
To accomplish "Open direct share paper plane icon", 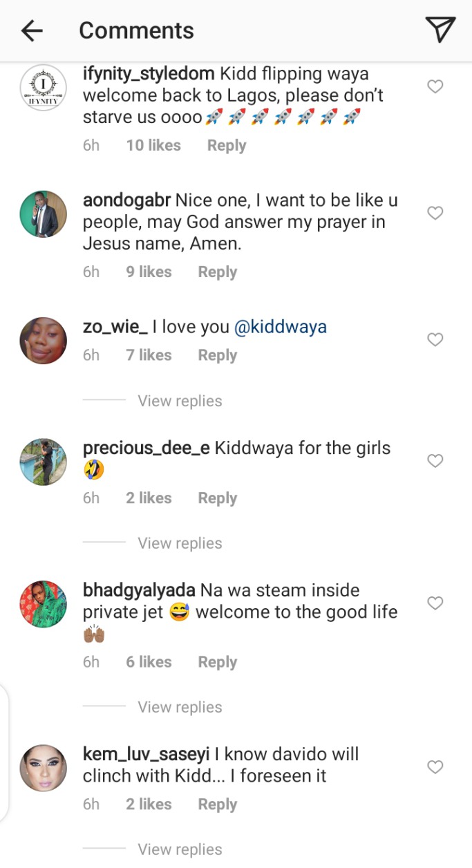I will (440, 29).
